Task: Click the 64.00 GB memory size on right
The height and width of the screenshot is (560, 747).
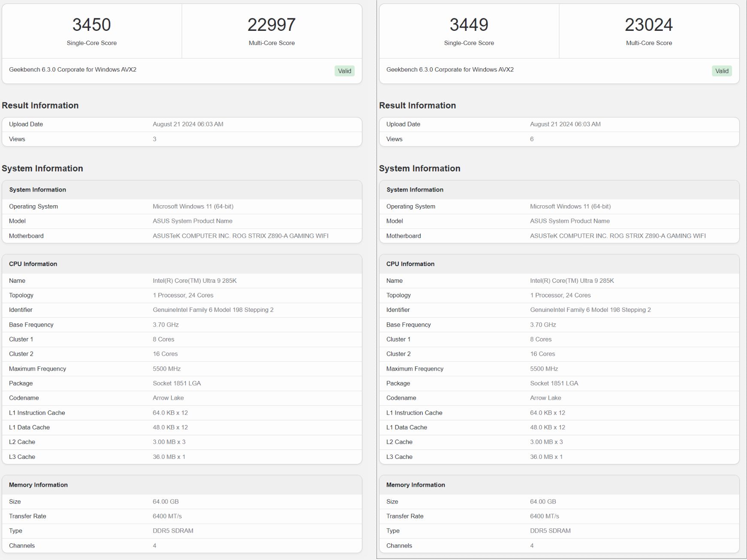Action: 543,502
